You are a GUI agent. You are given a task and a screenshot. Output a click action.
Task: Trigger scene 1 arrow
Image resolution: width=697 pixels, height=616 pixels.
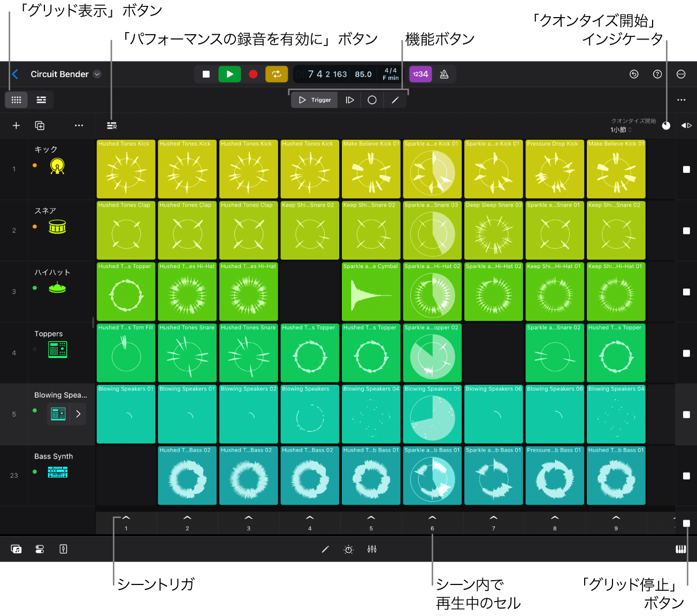coord(126,518)
